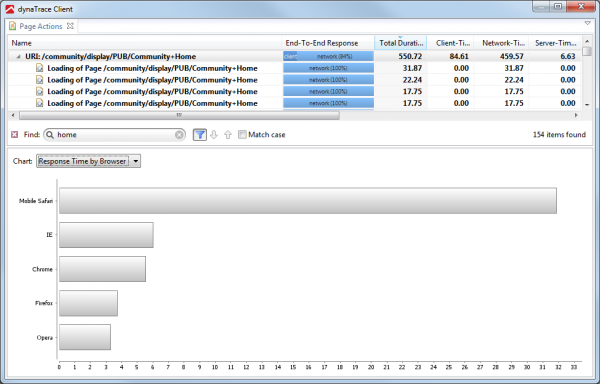Sort by Total Duration column header

[401, 43]
